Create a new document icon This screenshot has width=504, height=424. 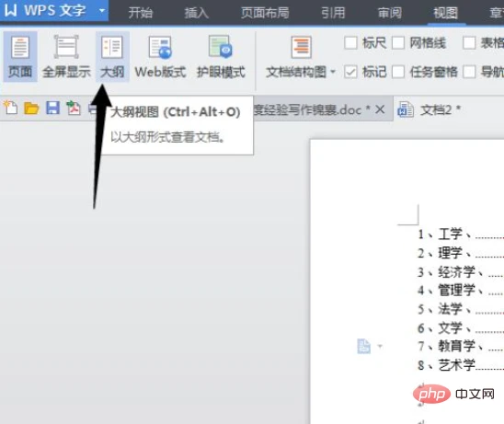tap(11, 108)
